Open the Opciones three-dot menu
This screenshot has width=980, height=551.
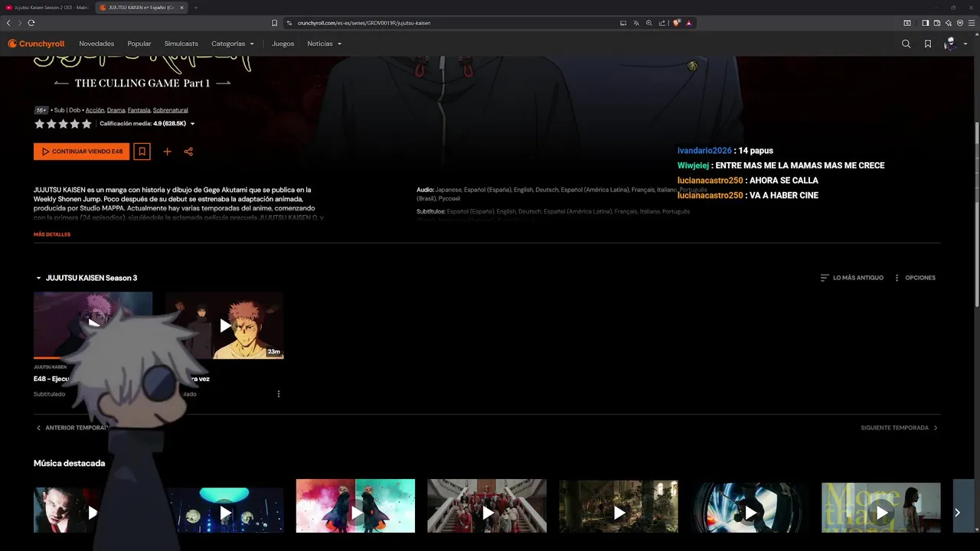(915, 278)
